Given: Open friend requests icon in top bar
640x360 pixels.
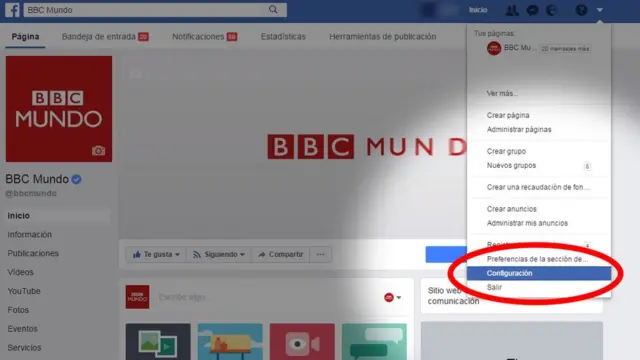Looking at the screenshot, I should pos(511,10).
